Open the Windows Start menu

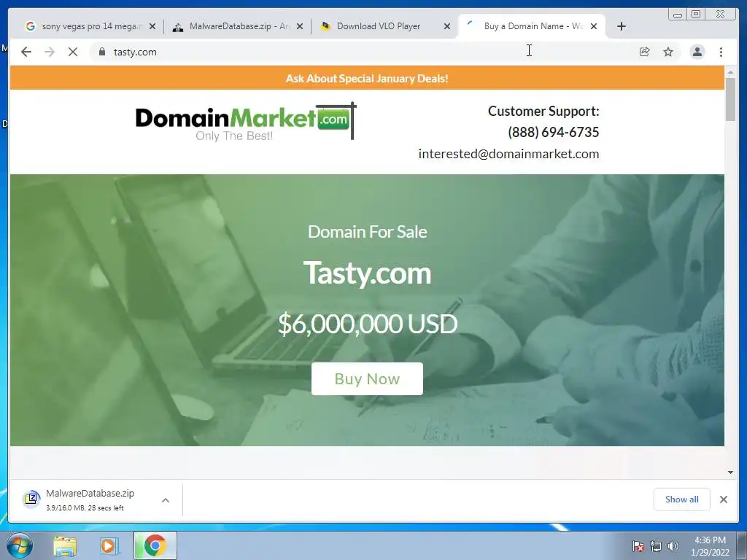pyautogui.click(x=19, y=545)
